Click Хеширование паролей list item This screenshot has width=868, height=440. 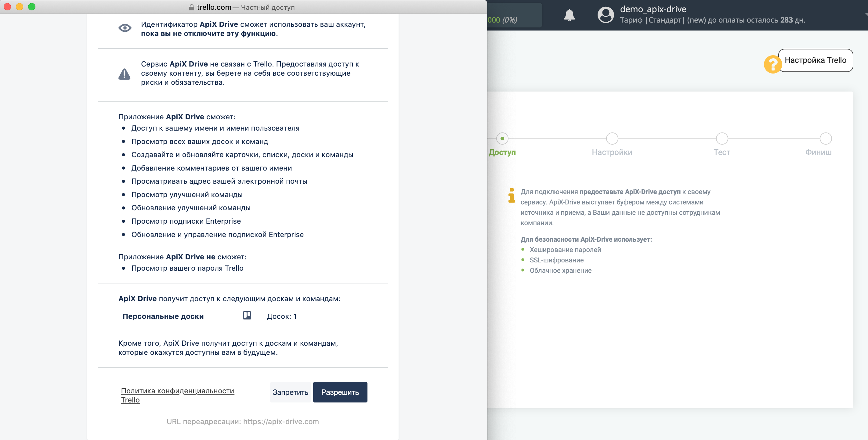pyautogui.click(x=565, y=250)
